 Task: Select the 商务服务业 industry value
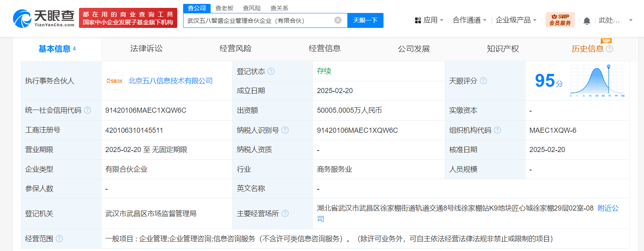click(x=334, y=169)
